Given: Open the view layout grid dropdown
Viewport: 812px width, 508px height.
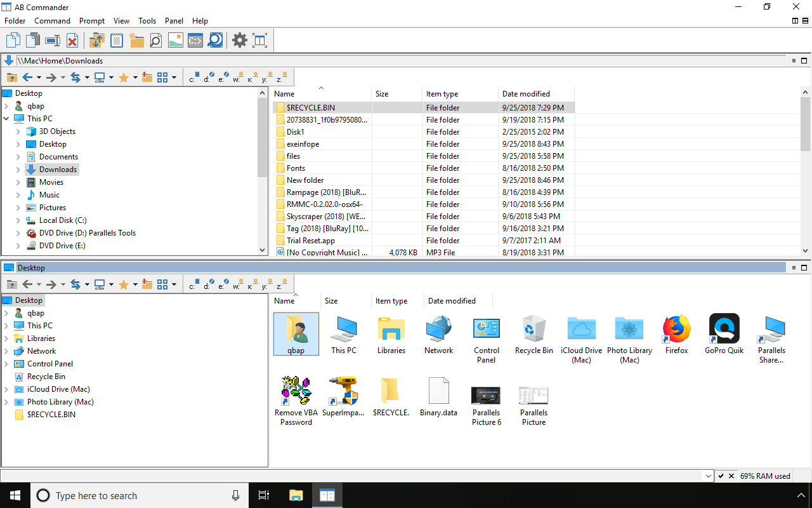Looking at the screenshot, I should (173, 77).
